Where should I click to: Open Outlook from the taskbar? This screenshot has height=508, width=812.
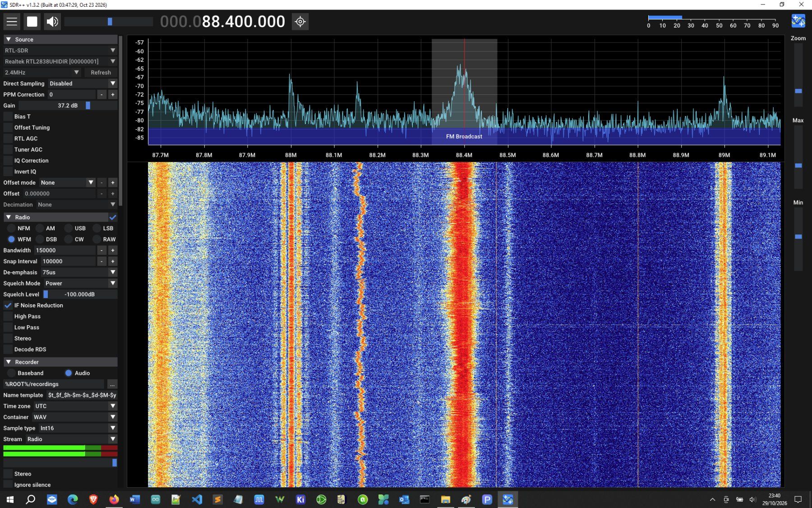(404, 499)
